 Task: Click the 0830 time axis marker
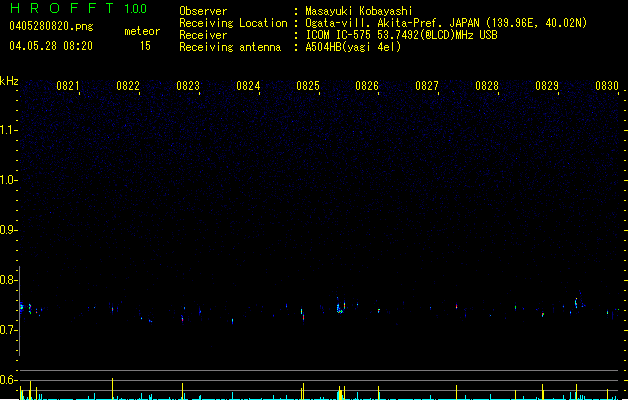[607, 85]
